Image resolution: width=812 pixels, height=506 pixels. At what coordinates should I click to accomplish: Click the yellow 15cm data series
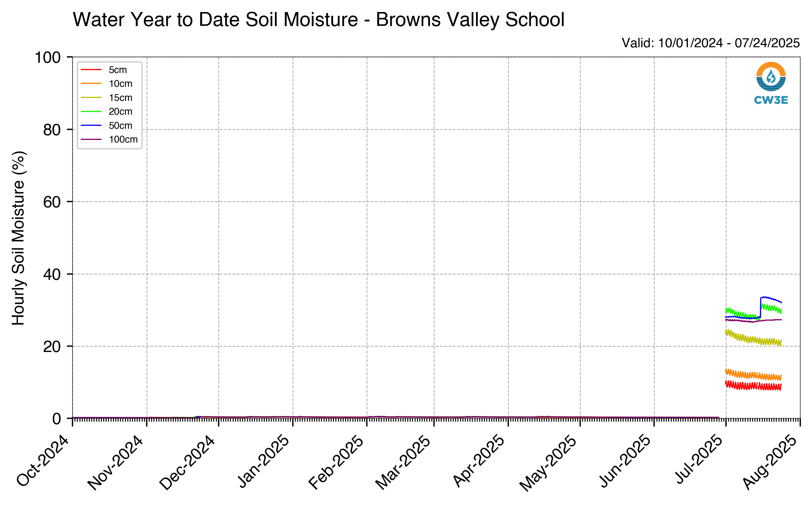753,338
